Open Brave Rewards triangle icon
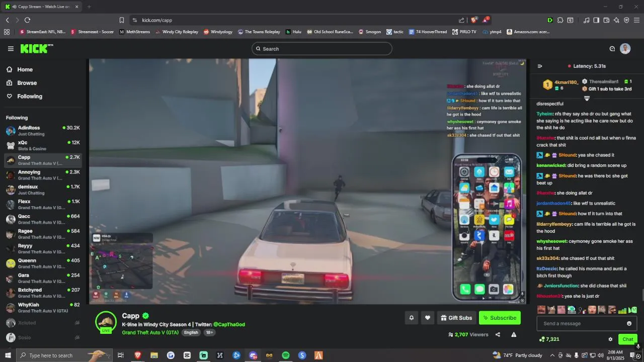This screenshot has width=644, height=362. point(486,20)
